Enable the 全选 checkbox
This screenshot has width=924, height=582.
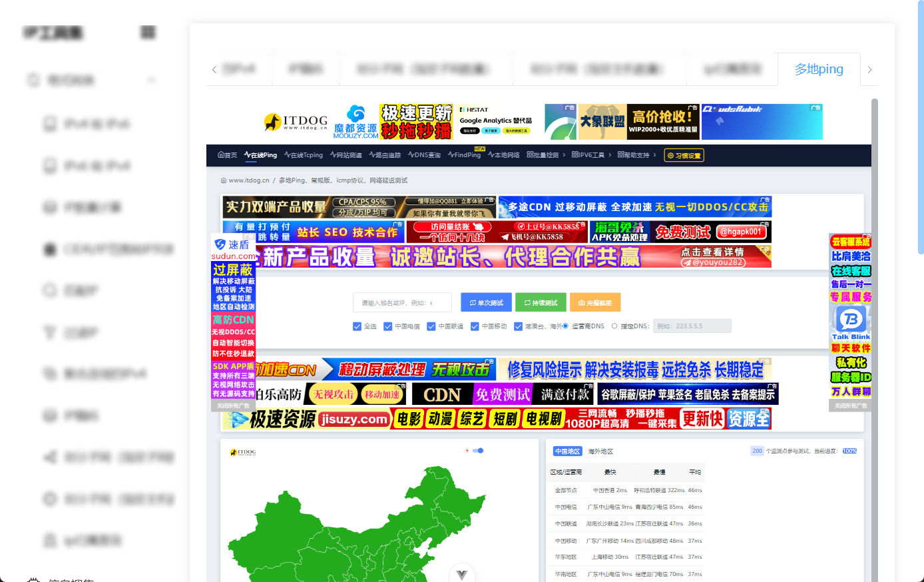pyautogui.click(x=357, y=326)
